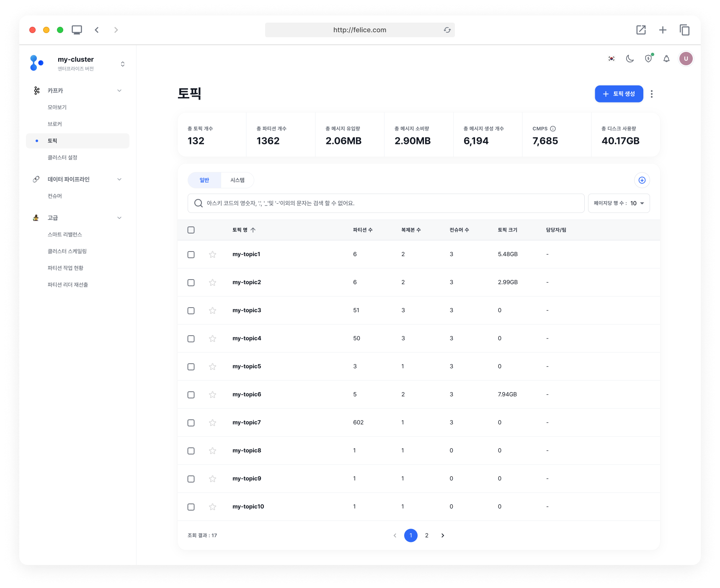Image resolution: width=720 pixels, height=588 pixels.
Task: Click the felice.com address bar
Action: (x=360, y=30)
